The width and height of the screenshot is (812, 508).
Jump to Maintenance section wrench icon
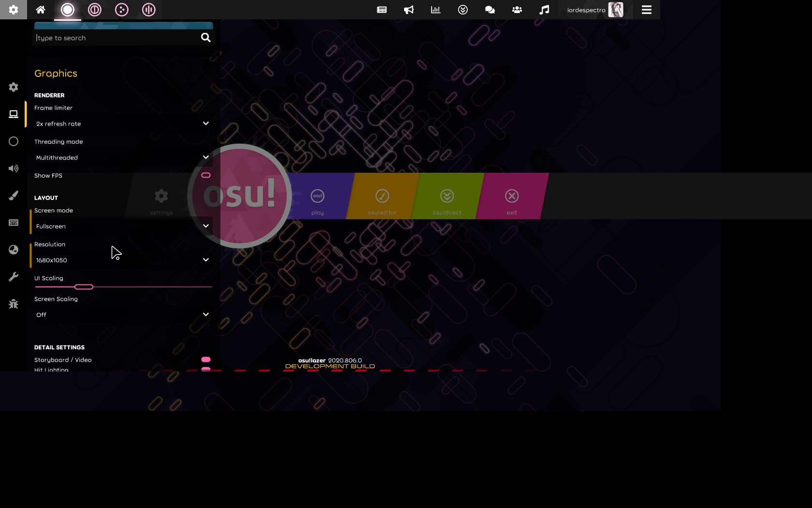coord(14,277)
